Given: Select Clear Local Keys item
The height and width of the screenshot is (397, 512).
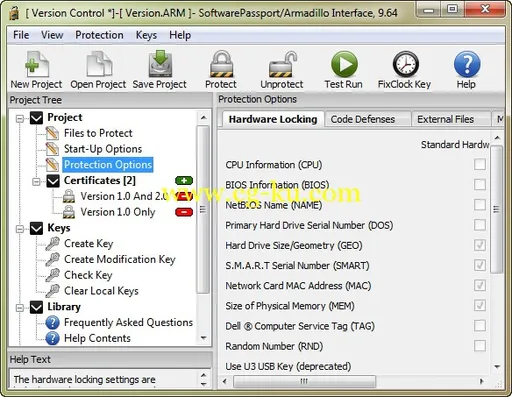Looking at the screenshot, I should pyautogui.click(x=101, y=291).
